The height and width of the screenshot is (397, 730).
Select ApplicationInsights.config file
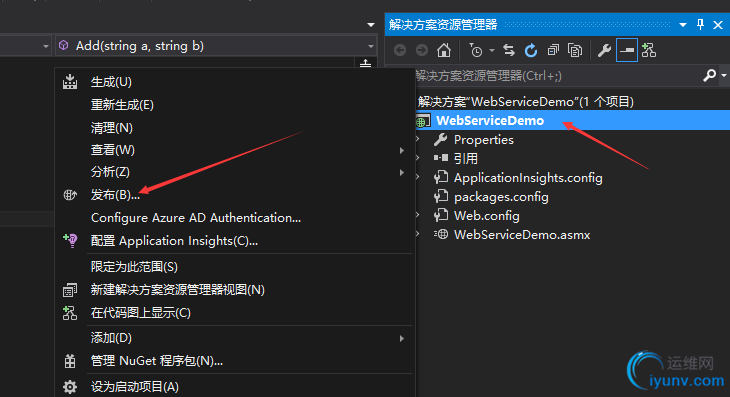pyautogui.click(x=528, y=178)
